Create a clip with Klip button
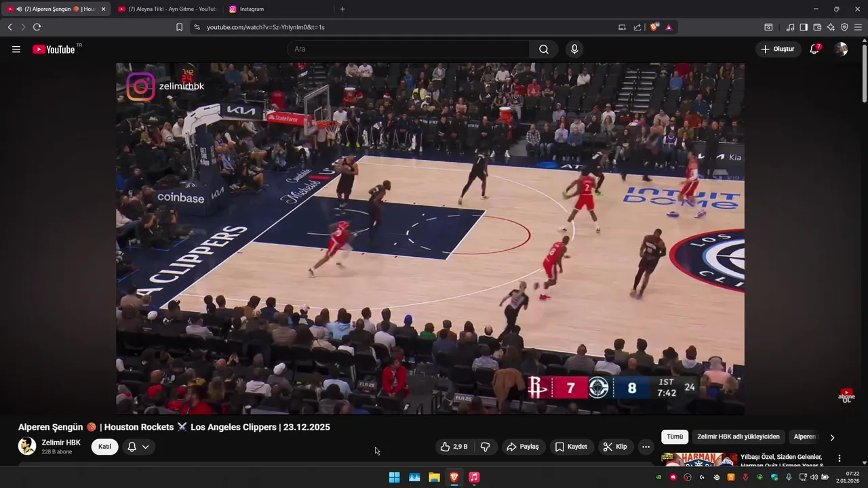 616,447
